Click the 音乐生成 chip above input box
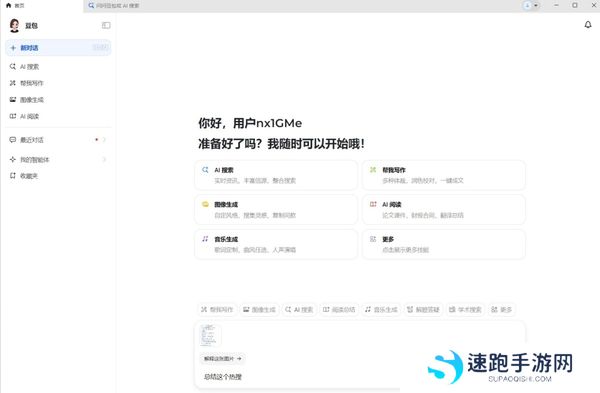The height and width of the screenshot is (393, 600). (x=382, y=310)
